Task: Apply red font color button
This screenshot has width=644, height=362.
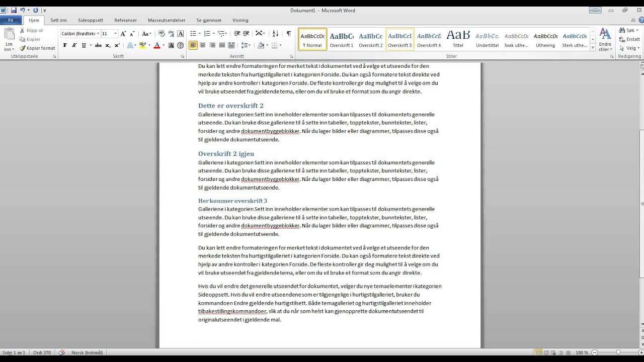Action: (156, 45)
